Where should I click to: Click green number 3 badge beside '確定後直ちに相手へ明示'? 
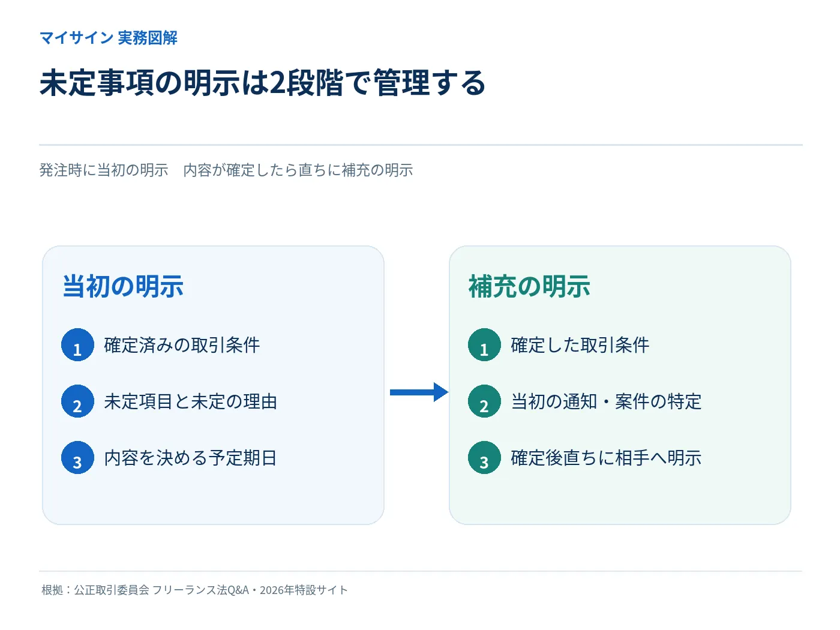pos(484,458)
